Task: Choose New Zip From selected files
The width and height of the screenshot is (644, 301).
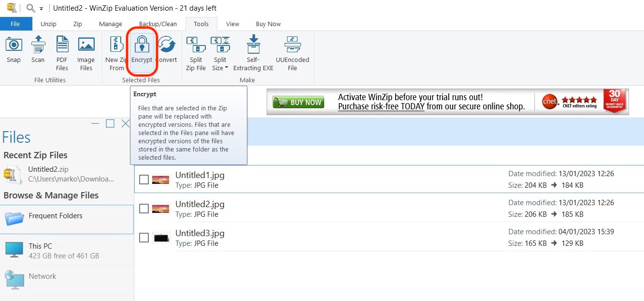Action: point(116,53)
